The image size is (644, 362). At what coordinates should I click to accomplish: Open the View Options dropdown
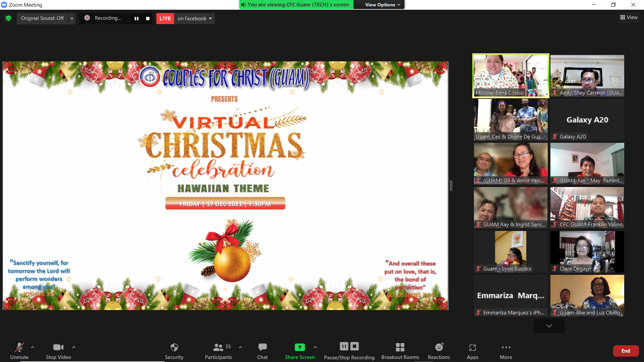382,5
